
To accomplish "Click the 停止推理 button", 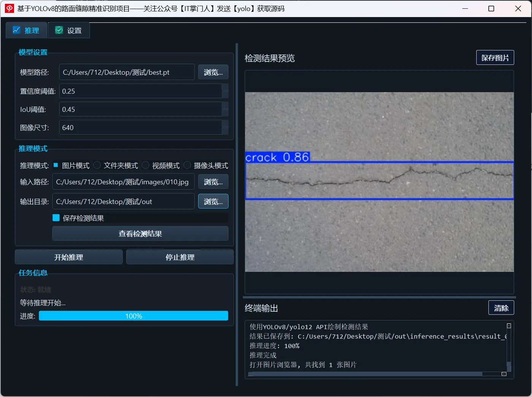I will pos(179,257).
